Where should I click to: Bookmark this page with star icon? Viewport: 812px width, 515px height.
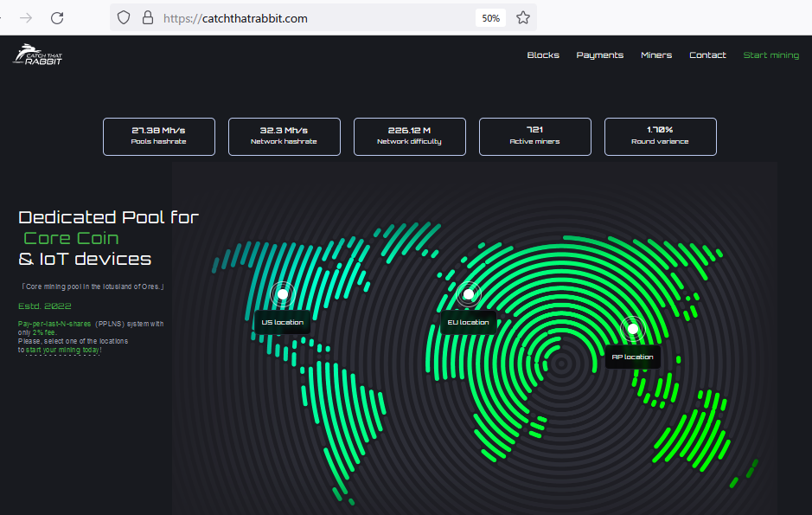pos(522,18)
